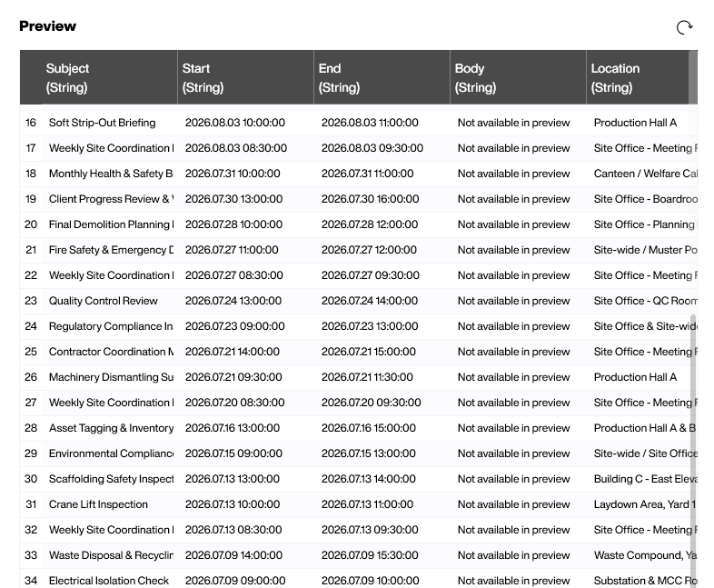The image size is (714, 588).
Task: Click start value '2026.08.03 08:30:00'
Action: tap(236, 148)
